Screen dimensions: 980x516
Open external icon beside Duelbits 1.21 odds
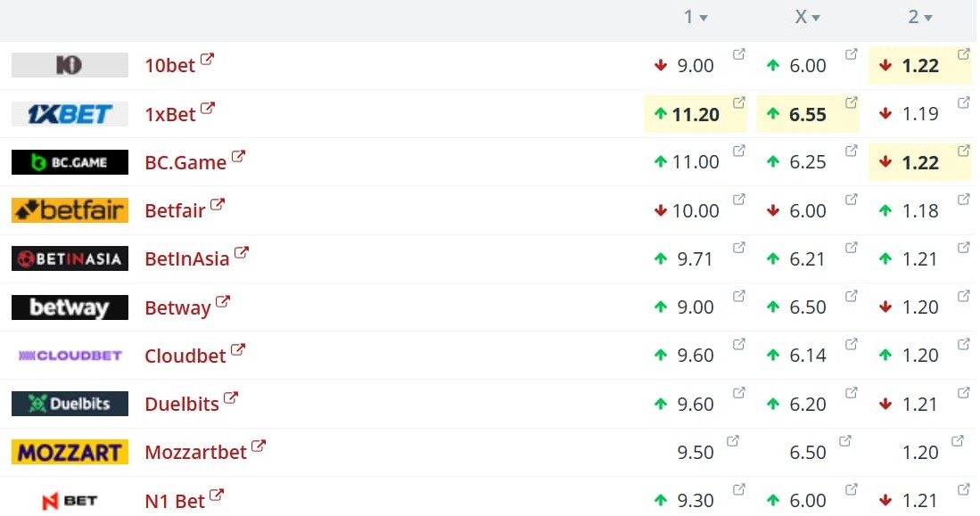point(964,392)
